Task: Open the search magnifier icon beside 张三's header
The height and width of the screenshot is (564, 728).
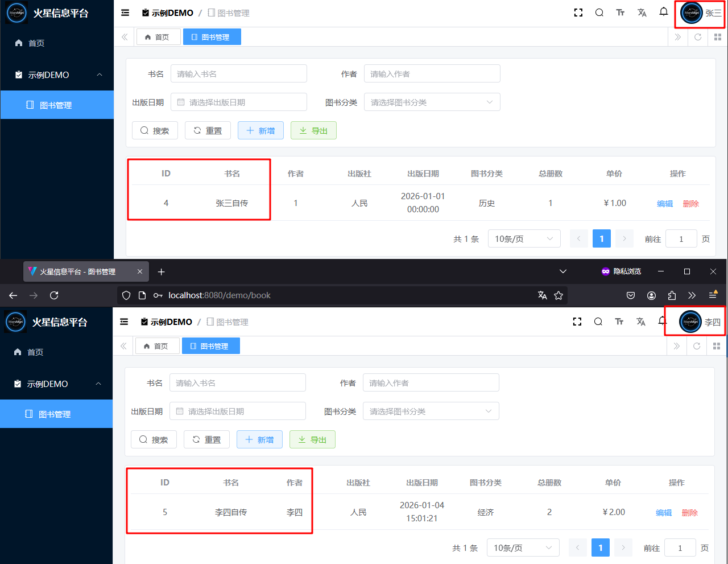Action: [599, 13]
